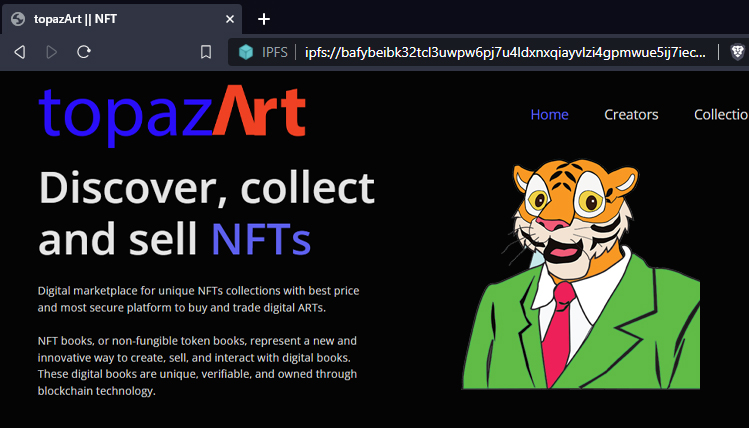This screenshot has height=428, width=749.
Task: Focus the ipfs:// address bar field
Action: pyautogui.click(x=505, y=52)
